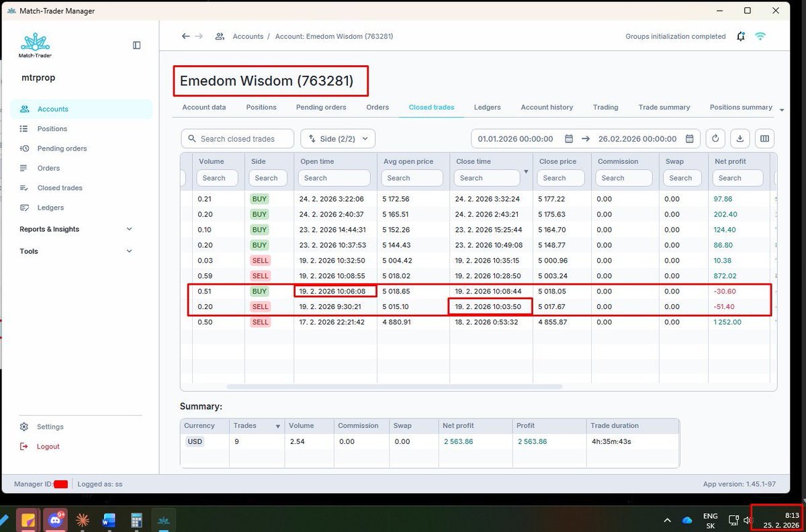The image size is (806, 532).
Task: Select the Positions icon in sidebar
Action: coord(24,128)
